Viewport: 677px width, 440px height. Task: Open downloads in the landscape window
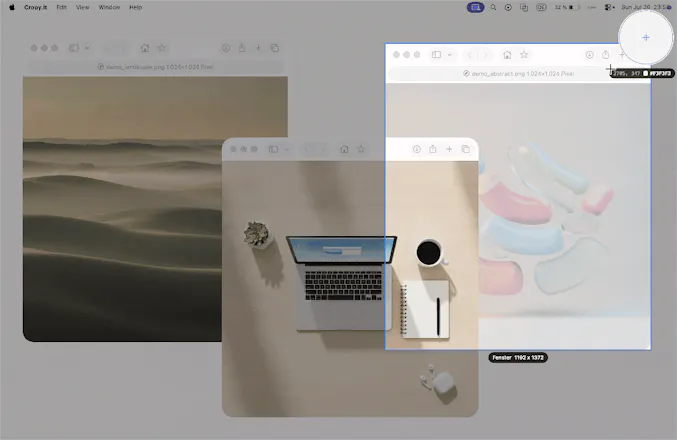pos(226,48)
